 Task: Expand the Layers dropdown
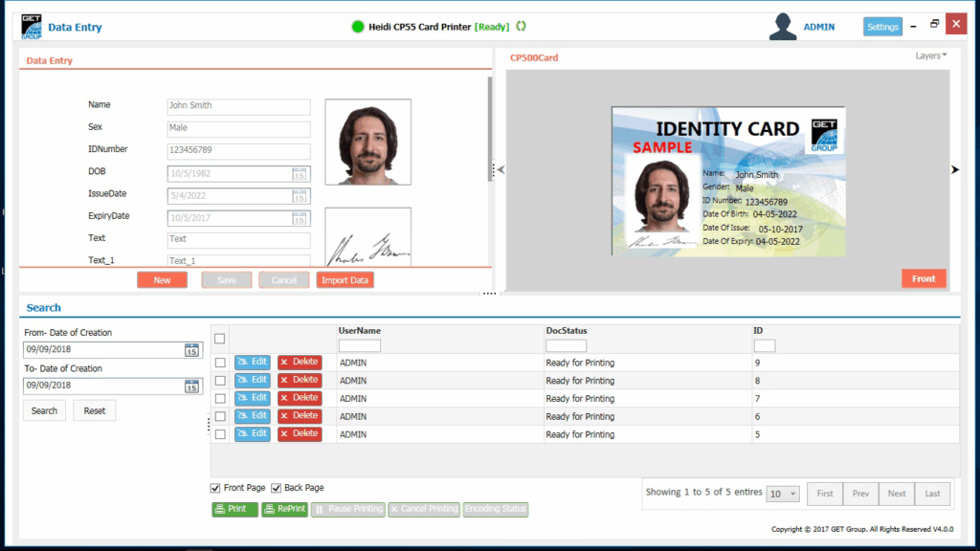pos(930,56)
